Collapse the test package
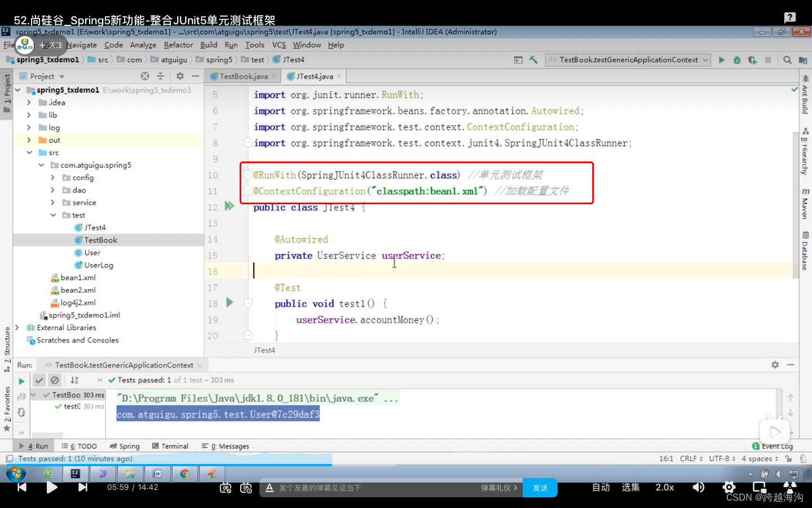Viewport: 812px width, 508px height. click(52, 215)
